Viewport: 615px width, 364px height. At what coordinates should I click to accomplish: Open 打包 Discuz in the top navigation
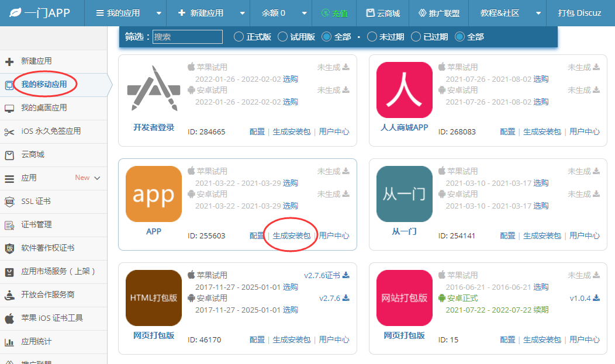coord(580,13)
